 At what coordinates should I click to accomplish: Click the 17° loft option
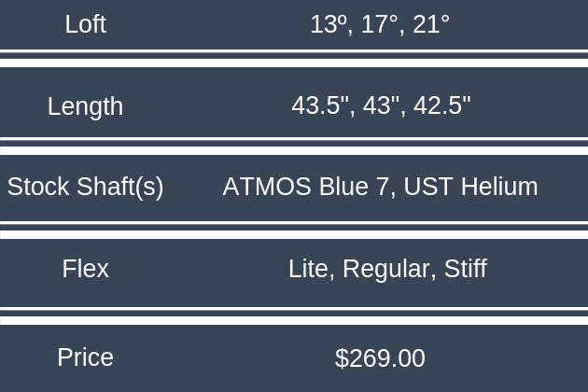[380, 24]
